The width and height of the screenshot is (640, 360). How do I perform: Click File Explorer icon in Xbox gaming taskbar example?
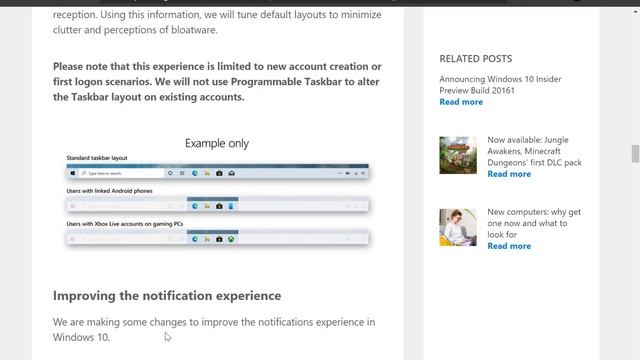(207, 239)
